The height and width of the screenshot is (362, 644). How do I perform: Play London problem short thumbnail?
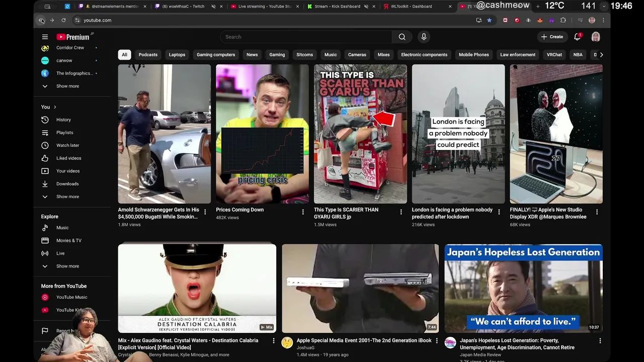[x=458, y=134]
